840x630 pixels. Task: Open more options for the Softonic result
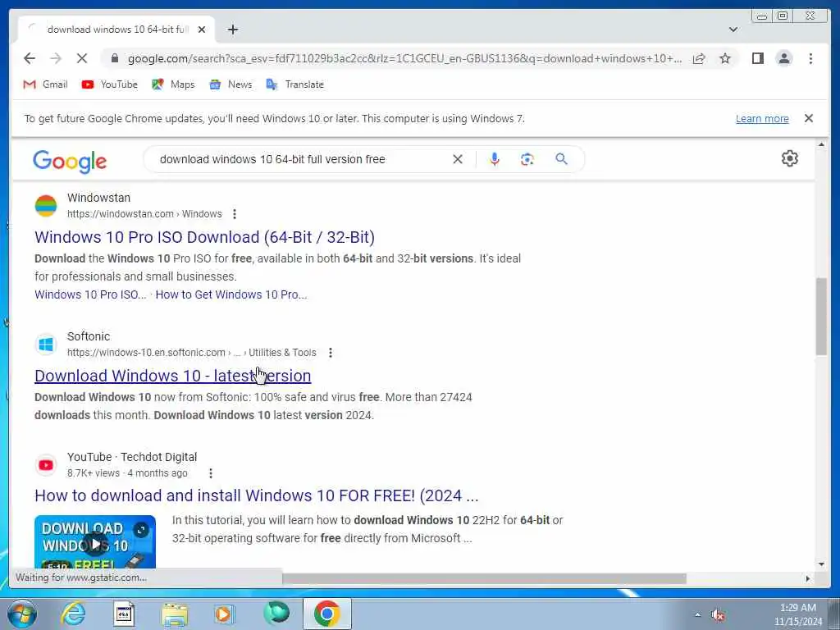coord(331,353)
